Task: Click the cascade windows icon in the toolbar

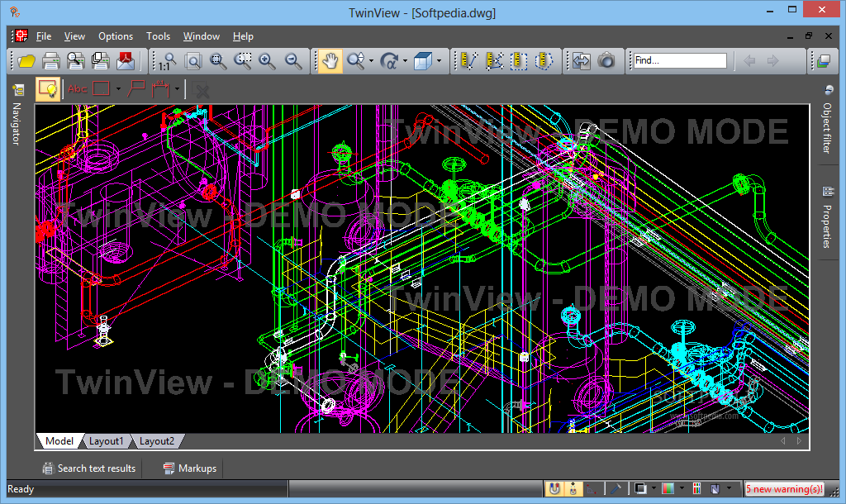Action: tap(824, 61)
